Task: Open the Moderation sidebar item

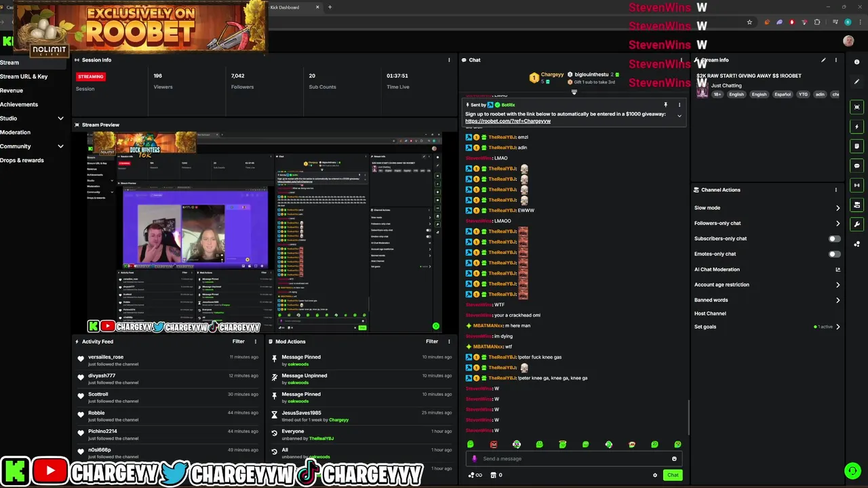Action: point(15,132)
